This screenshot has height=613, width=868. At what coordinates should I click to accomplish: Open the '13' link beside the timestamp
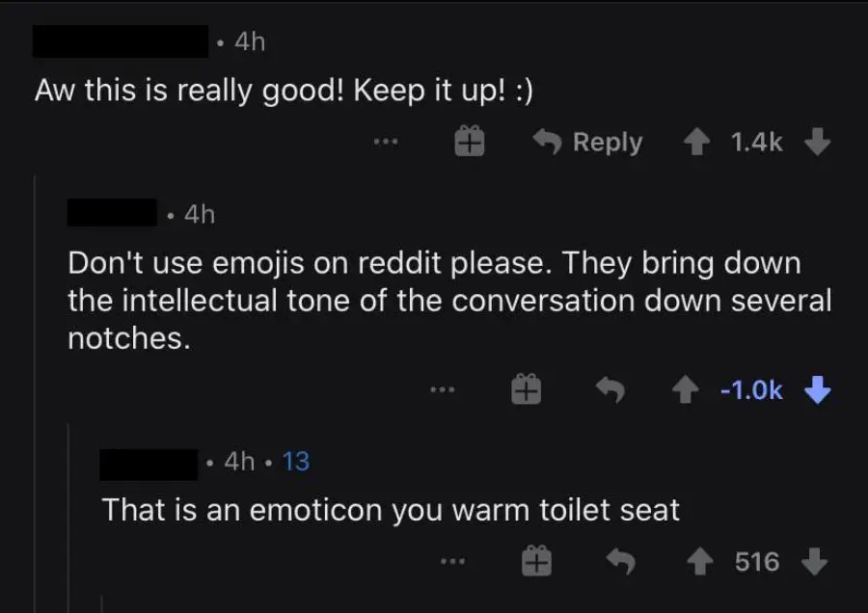pos(296,462)
